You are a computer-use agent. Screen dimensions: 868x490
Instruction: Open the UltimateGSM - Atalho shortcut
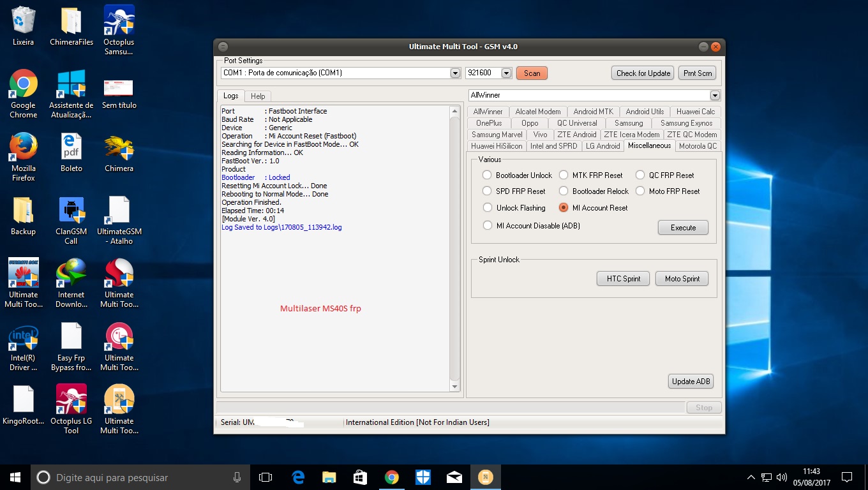click(119, 221)
